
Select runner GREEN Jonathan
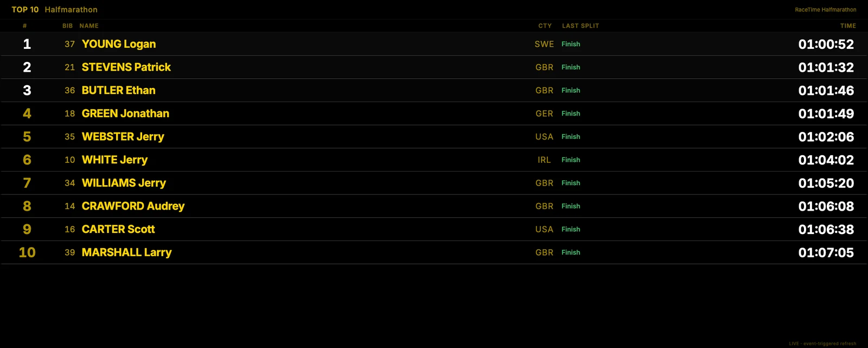tap(125, 113)
